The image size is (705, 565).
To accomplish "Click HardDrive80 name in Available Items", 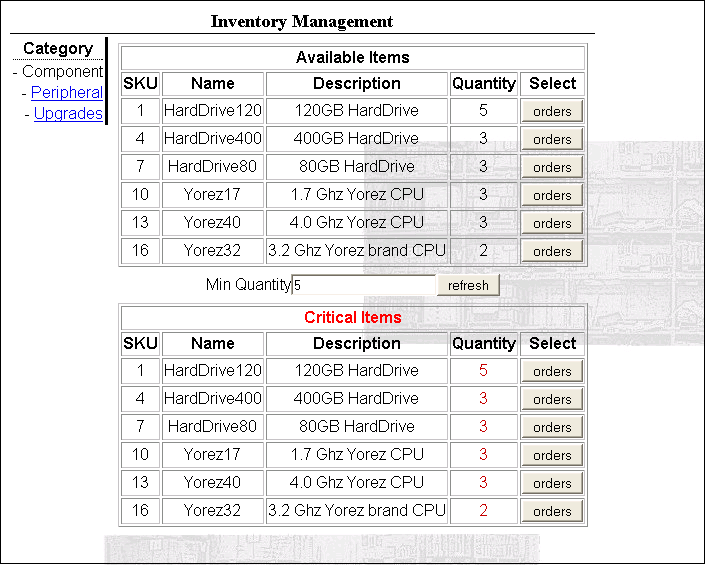I will pos(212,166).
